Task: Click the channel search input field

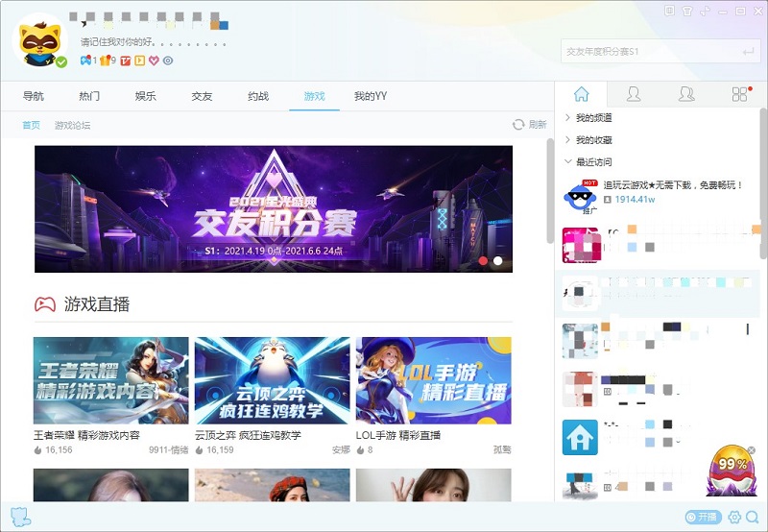Action: pos(648,51)
